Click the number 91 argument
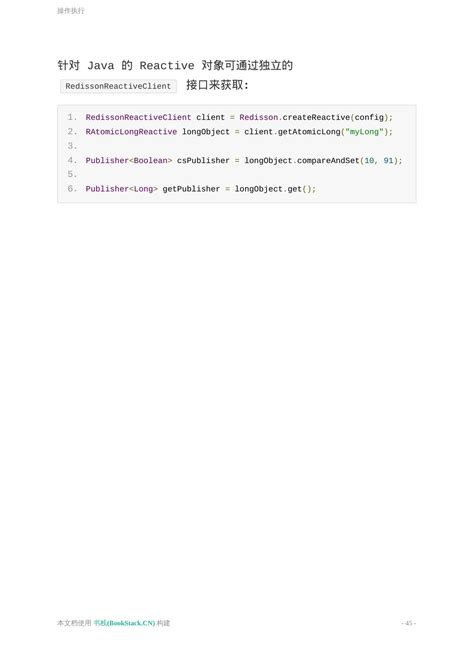This screenshot has height=669, width=474. [x=388, y=160]
